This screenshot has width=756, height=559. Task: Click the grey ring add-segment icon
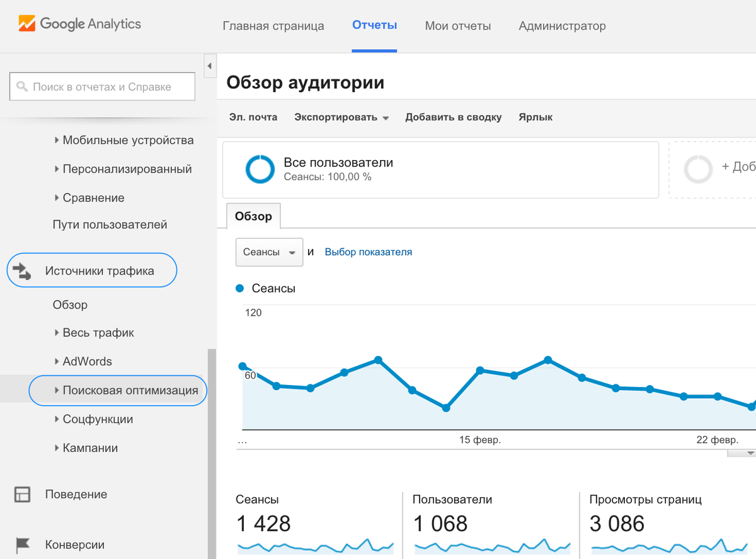[698, 169]
